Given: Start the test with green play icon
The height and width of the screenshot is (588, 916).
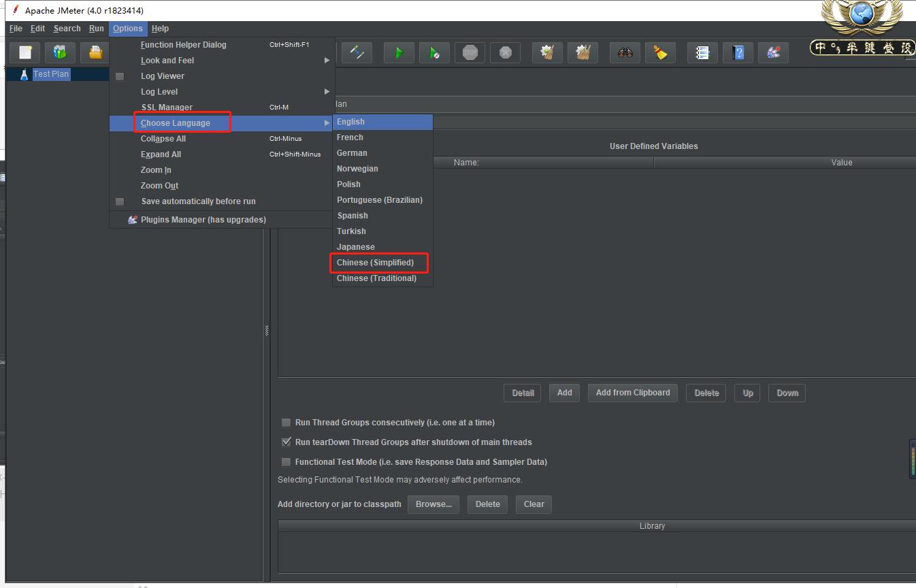Looking at the screenshot, I should coord(399,52).
